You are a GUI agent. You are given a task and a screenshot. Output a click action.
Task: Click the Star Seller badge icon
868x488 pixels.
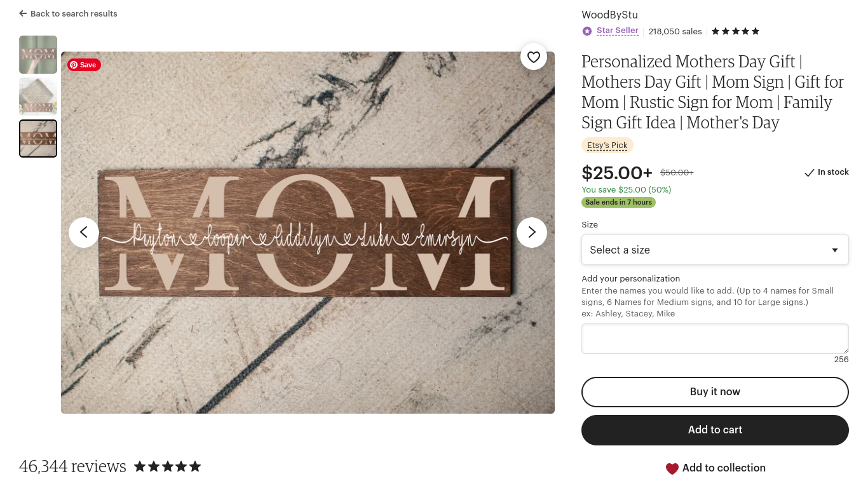587,30
